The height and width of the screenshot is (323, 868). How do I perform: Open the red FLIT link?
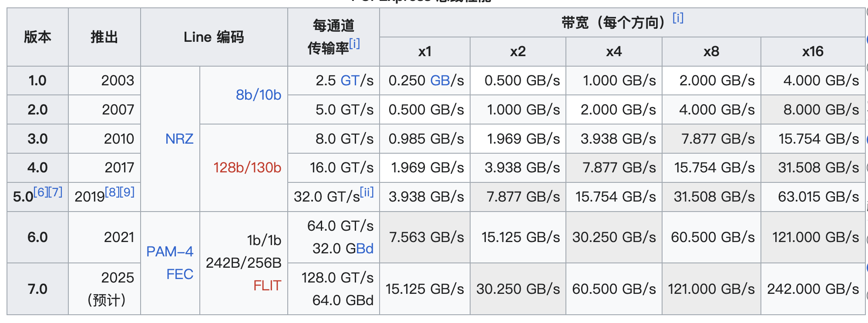click(267, 286)
